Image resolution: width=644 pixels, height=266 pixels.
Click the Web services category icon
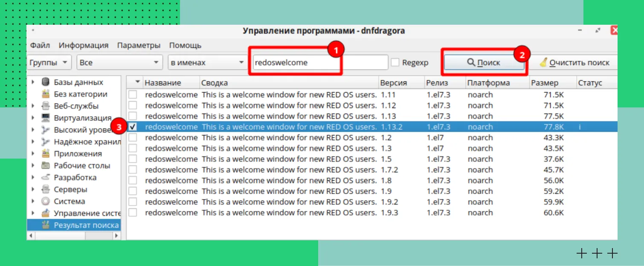(x=46, y=106)
